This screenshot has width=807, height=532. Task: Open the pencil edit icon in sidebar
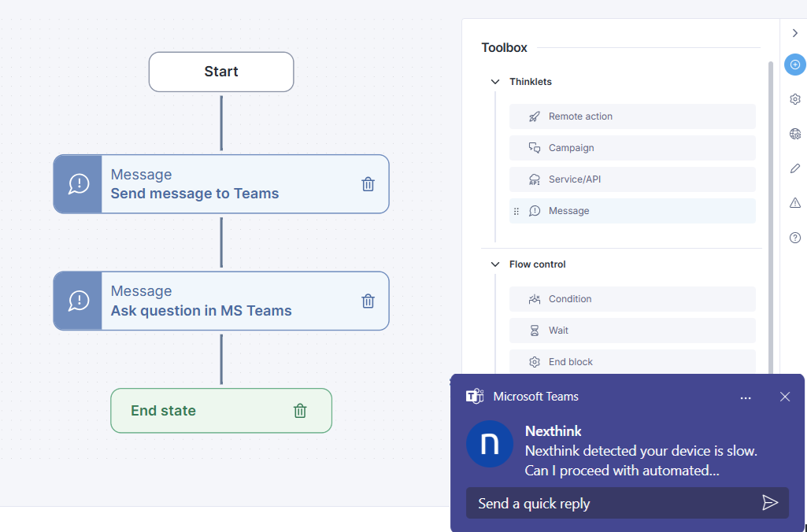[795, 168]
